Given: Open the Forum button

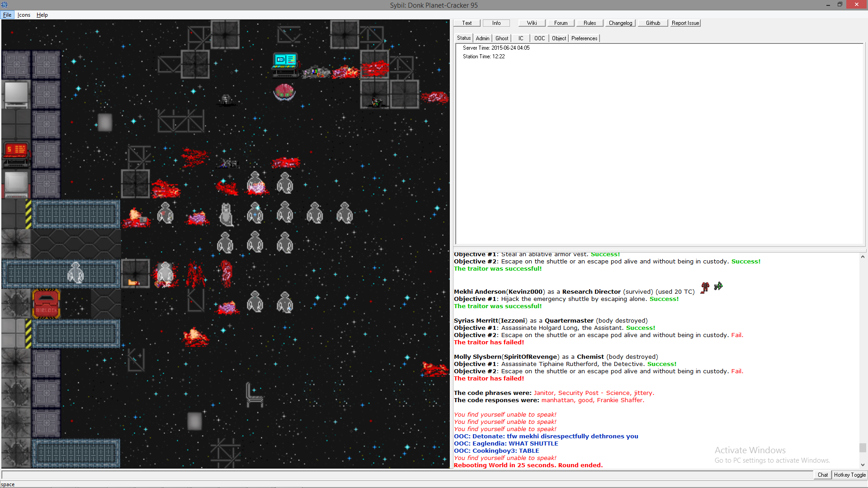Looking at the screenshot, I should [561, 23].
